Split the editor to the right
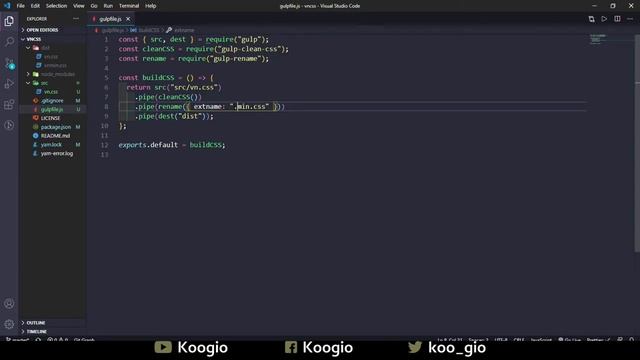640x360 pixels. click(617, 19)
